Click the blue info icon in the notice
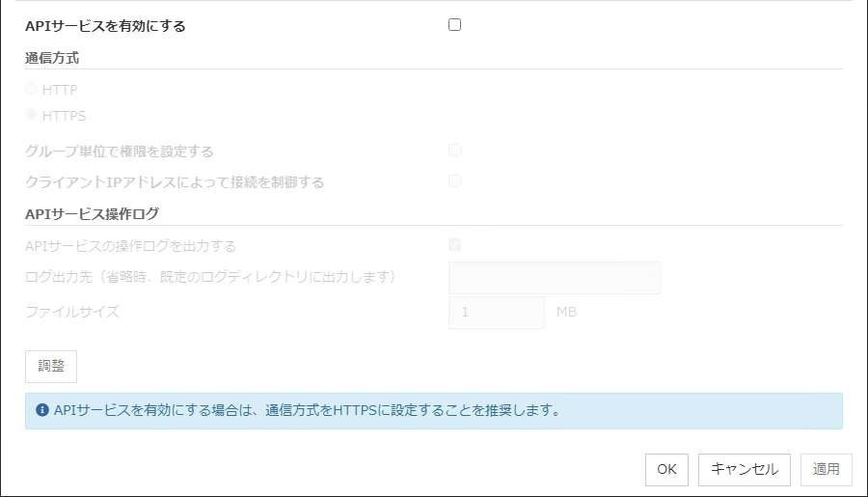 [42, 410]
